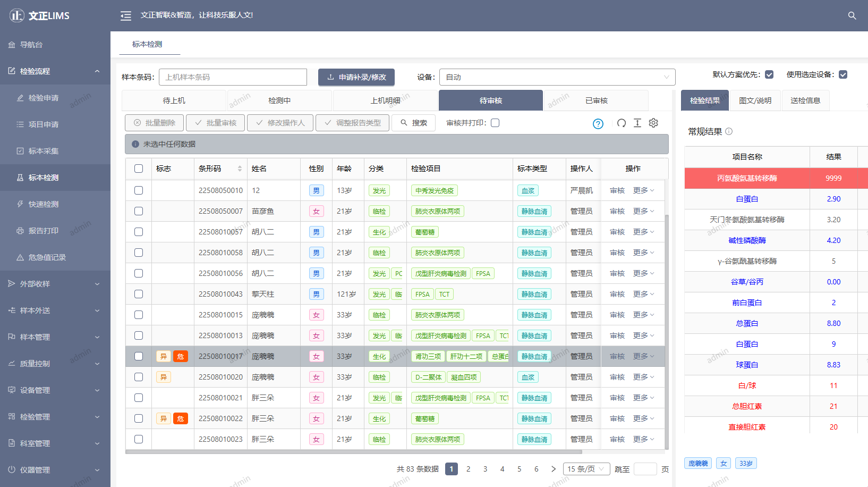Click the 上机样本条码 input field
The image size is (868, 487).
click(233, 77)
